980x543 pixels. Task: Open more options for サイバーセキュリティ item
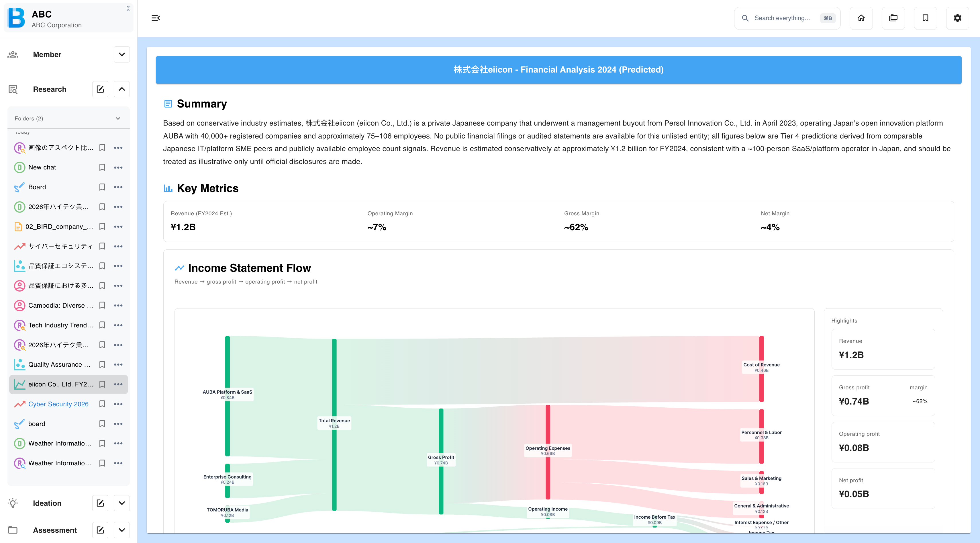point(118,246)
